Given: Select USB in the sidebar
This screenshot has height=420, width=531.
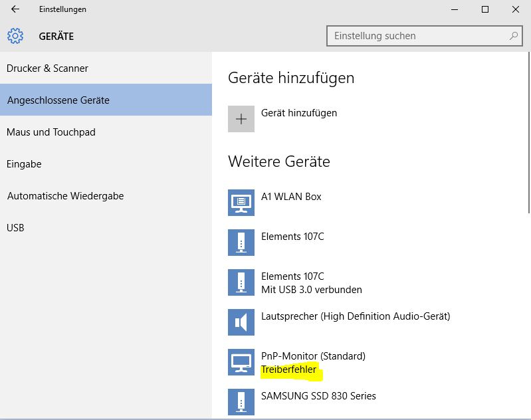Looking at the screenshot, I should [15, 228].
